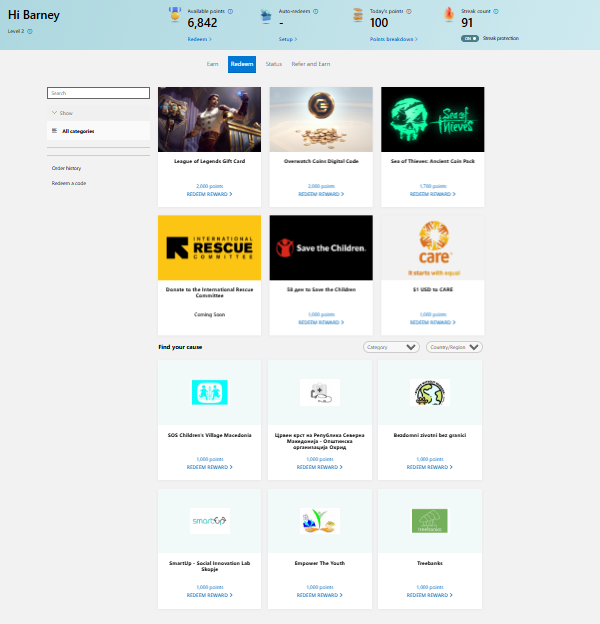This screenshot has height=624, width=600.
Task: Open info icon next to Auto-redeem
Action: [316, 11]
